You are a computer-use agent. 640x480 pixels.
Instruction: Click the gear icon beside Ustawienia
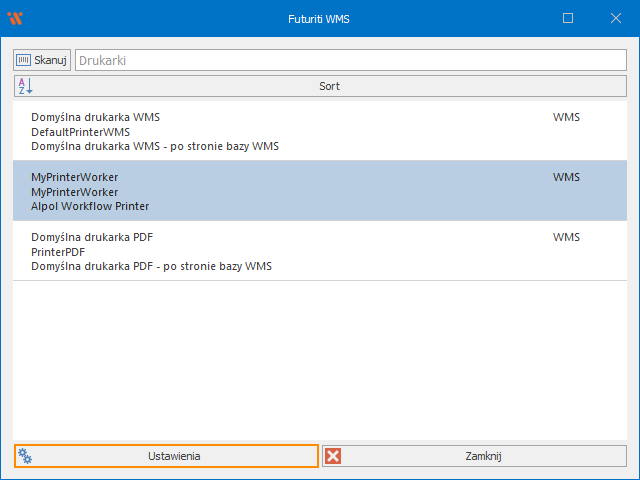(25, 456)
